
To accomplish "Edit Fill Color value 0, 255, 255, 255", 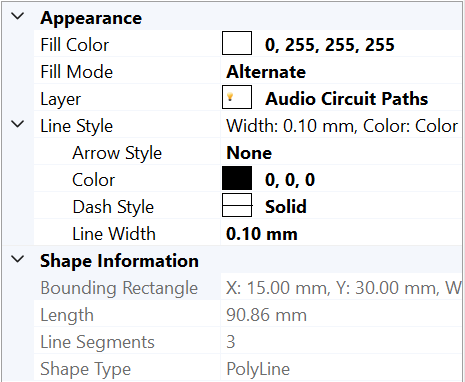I will (x=330, y=45).
